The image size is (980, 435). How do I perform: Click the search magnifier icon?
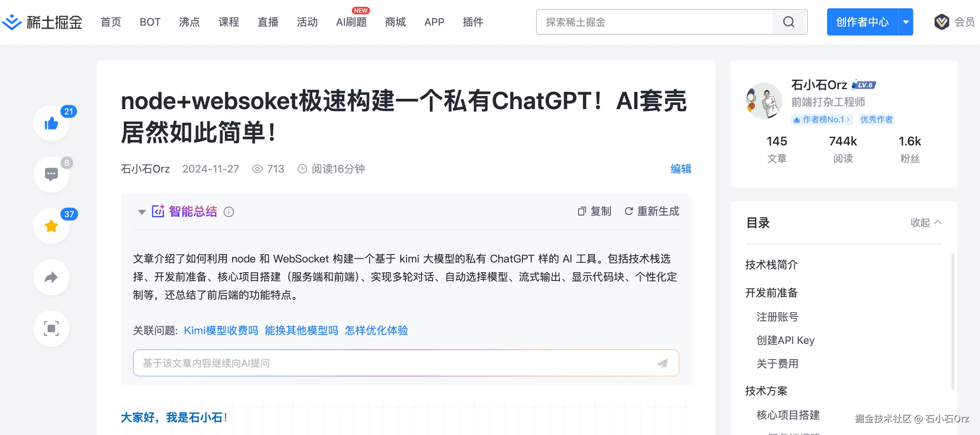[x=789, y=22]
